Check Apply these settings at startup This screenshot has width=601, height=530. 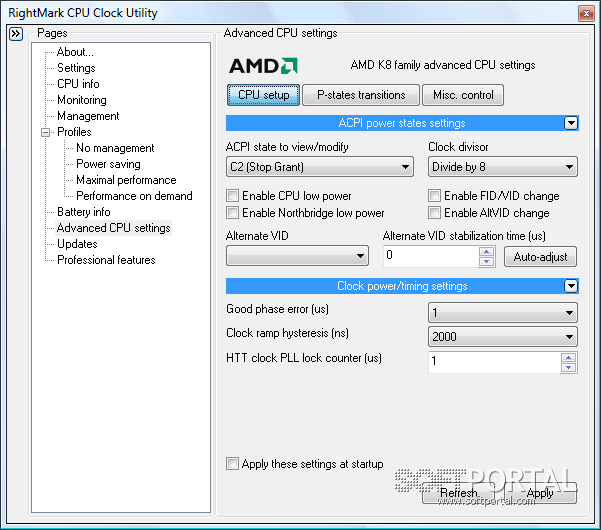click(232, 463)
